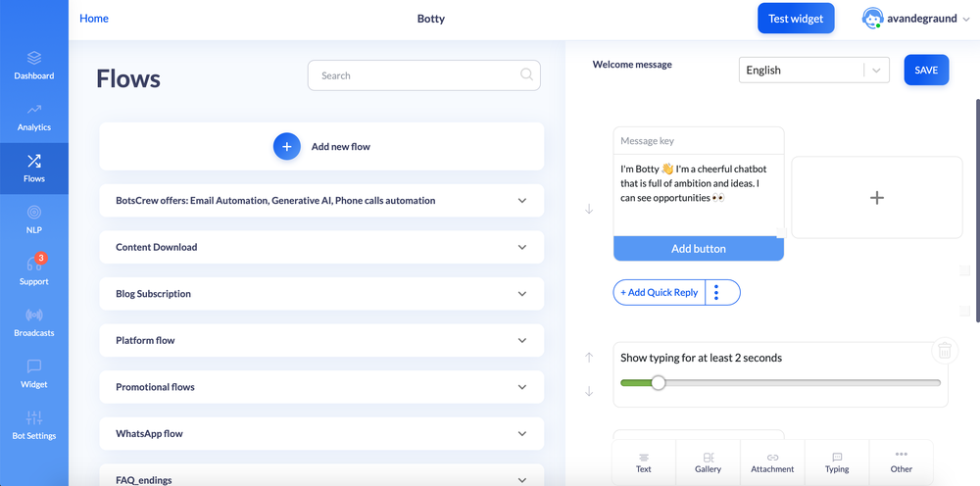Click the avandegraund avatar icon
The width and height of the screenshot is (980, 486).
(x=872, y=18)
